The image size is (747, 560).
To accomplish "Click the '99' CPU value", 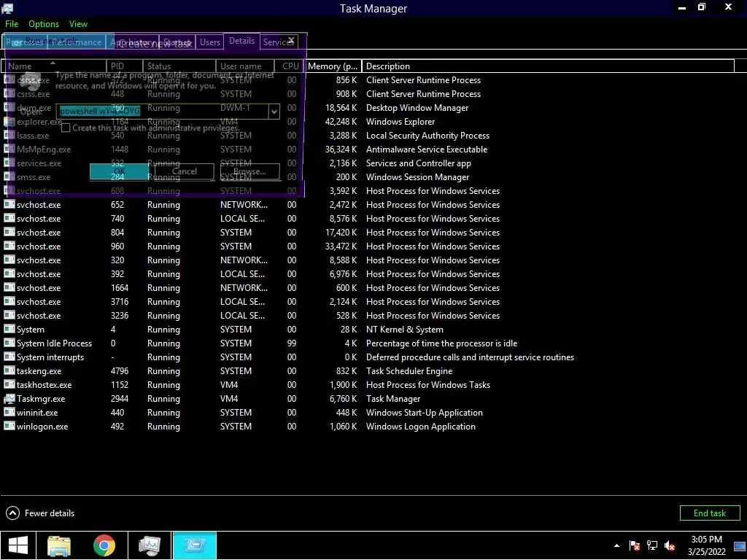I will point(292,343).
